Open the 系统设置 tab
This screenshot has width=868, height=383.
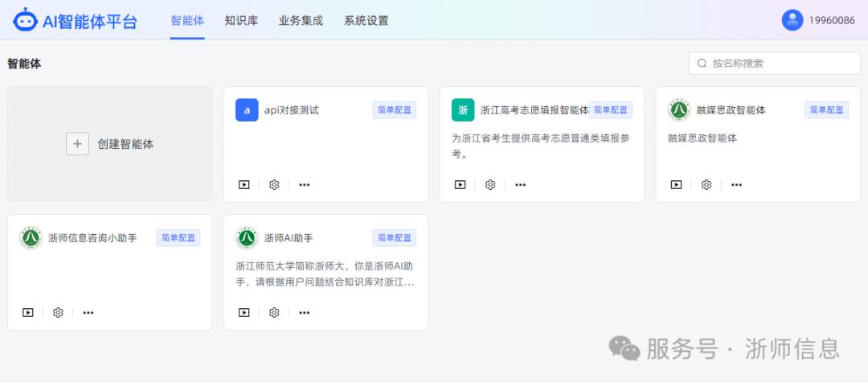(x=366, y=20)
